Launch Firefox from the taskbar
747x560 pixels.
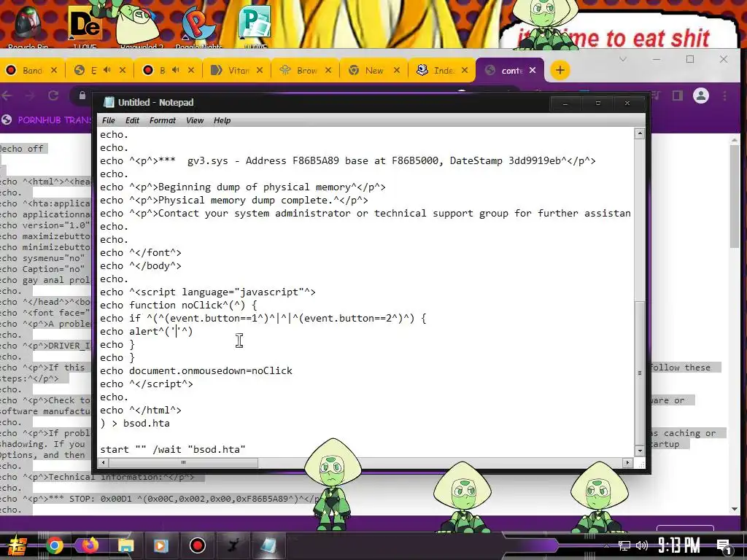pos(90,545)
